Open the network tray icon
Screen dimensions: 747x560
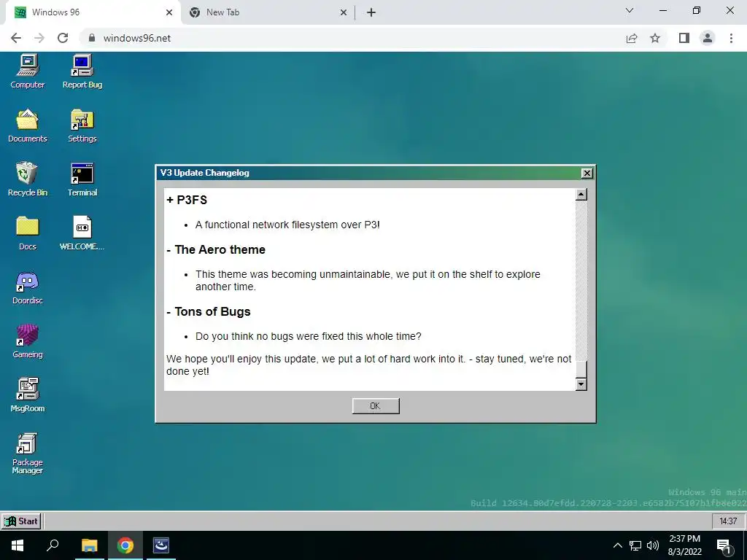point(635,545)
